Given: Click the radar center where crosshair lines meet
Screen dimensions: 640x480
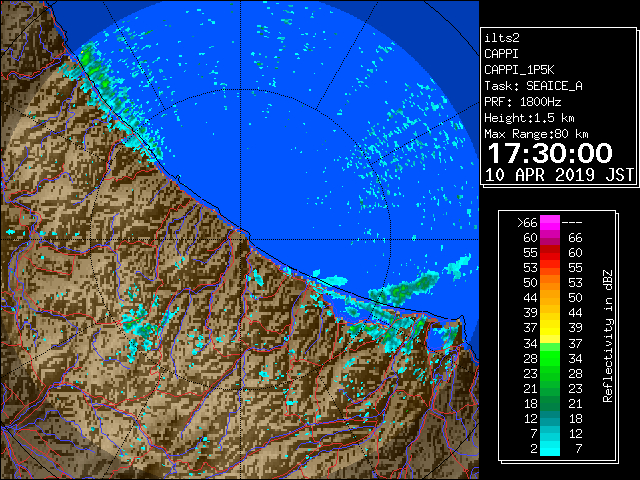Looking at the screenshot, I should click(241, 239).
